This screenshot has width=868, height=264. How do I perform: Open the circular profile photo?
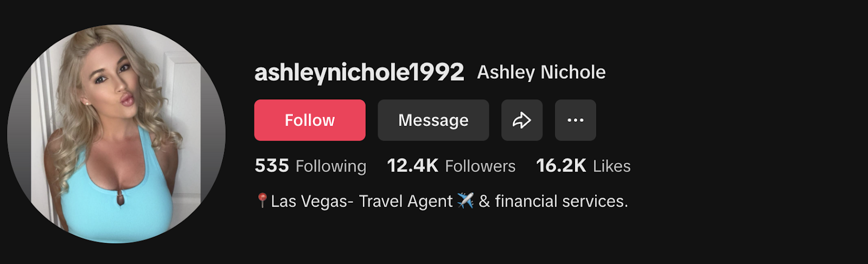click(116, 134)
